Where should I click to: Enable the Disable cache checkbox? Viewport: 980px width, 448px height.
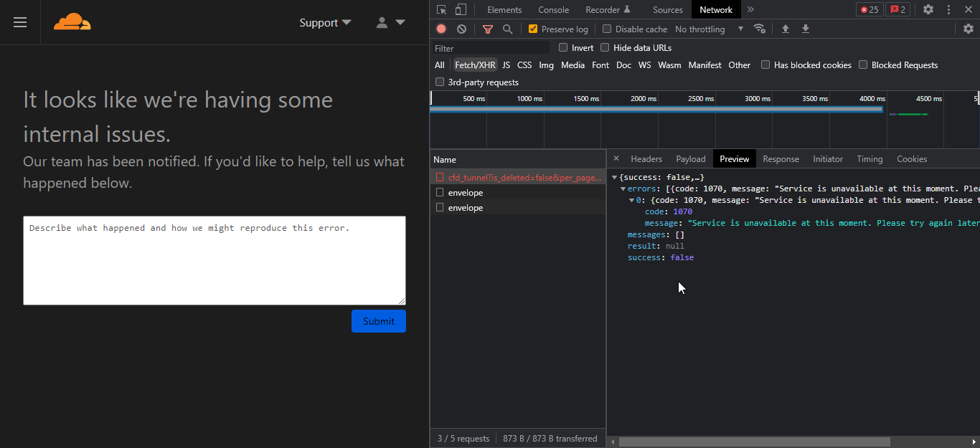point(607,29)
